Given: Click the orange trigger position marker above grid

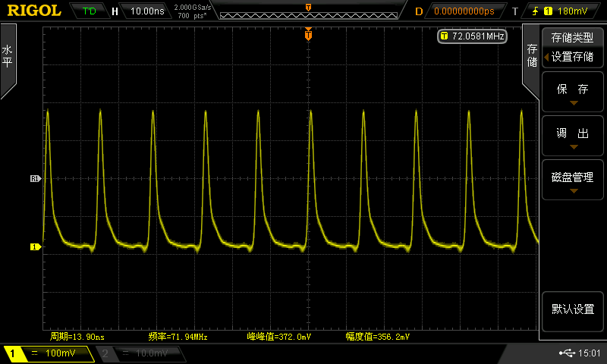Looking at the screenshot, I should (308, 34).
